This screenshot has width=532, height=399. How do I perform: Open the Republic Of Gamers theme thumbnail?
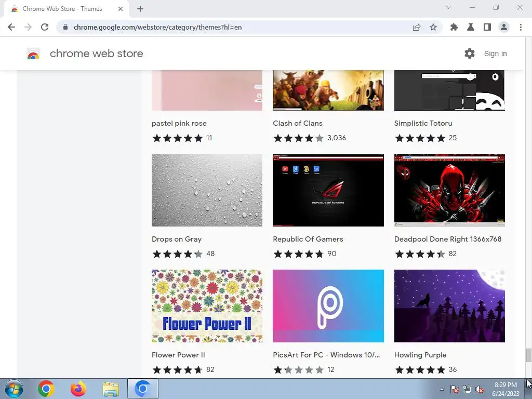click(328, 190)
